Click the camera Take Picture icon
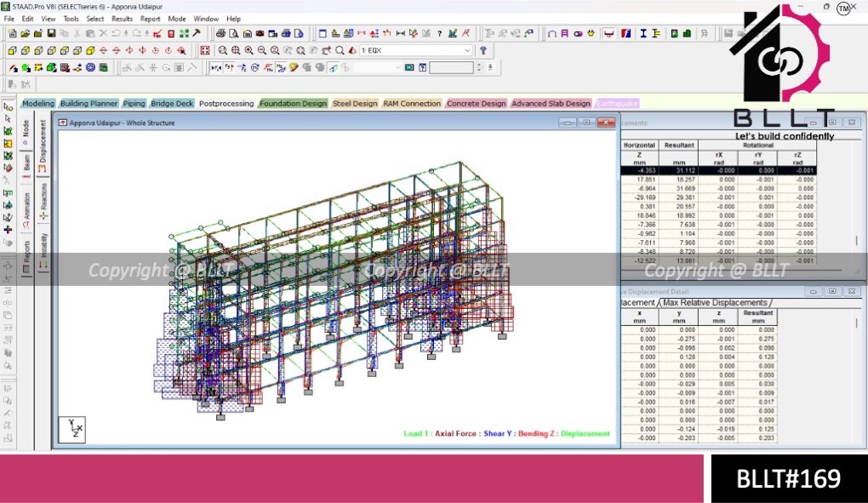 tap(260, 33)
